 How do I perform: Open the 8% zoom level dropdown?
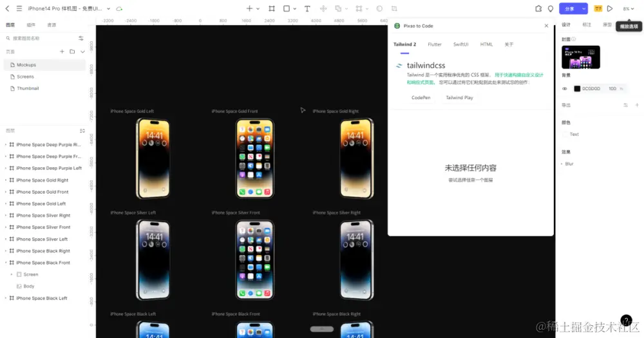coord(629,8)
